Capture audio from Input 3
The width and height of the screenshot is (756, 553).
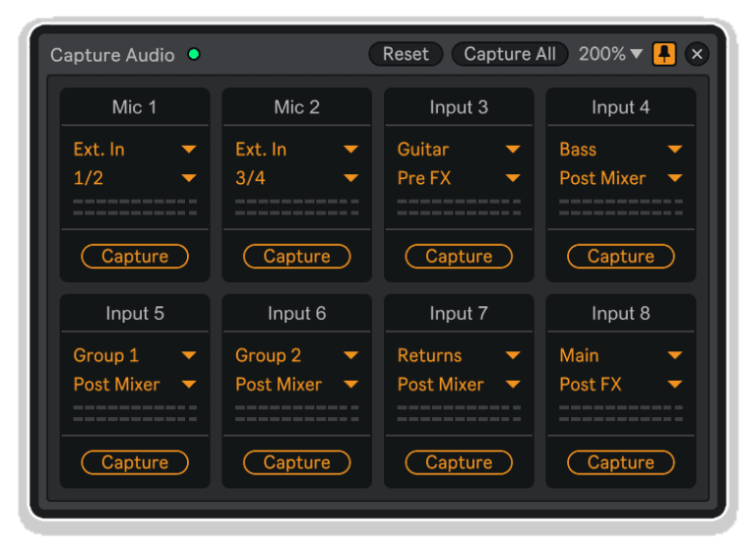(459, 256)
